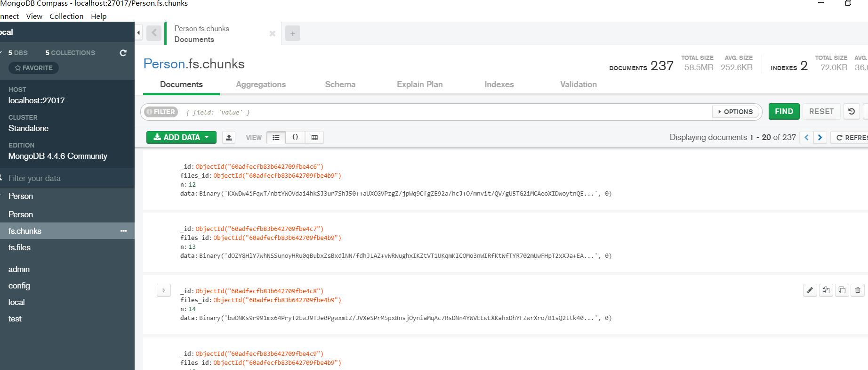Viewport: 868px width, 370px height.
Task: Click the FAVORITE button
Action: [33, 68]
